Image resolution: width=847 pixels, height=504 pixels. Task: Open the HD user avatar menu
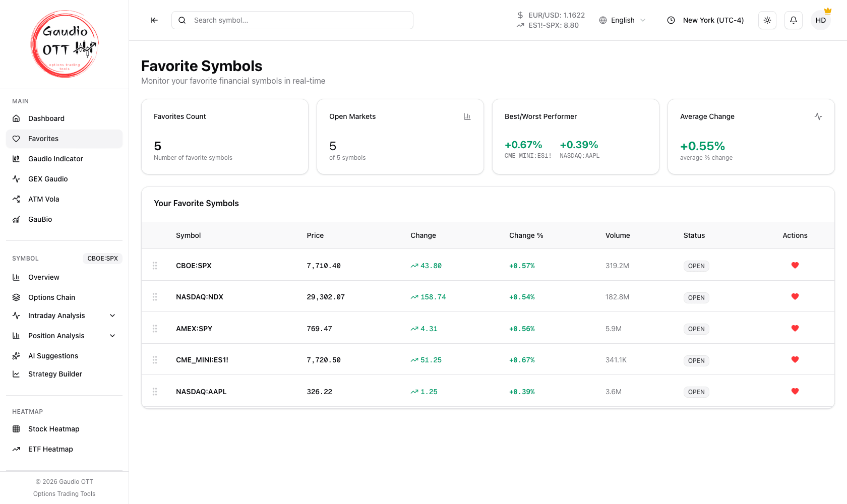point(821,20)
